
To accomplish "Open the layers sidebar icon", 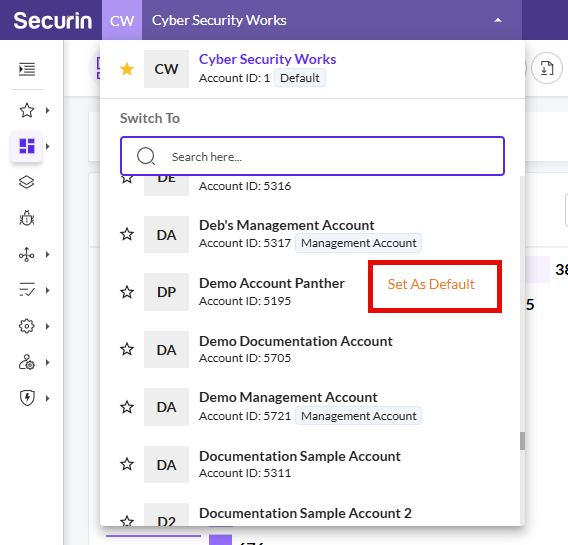I will (x=27, y=182).
